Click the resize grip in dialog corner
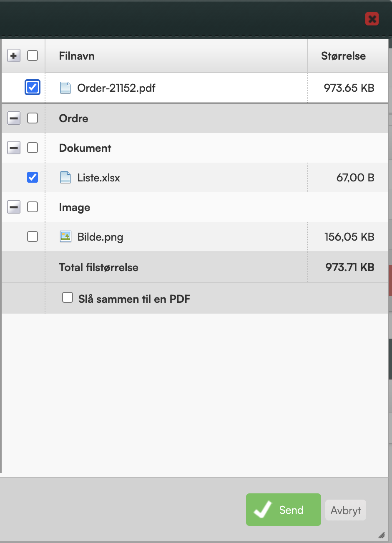392x543 pixels. point(382,535)
